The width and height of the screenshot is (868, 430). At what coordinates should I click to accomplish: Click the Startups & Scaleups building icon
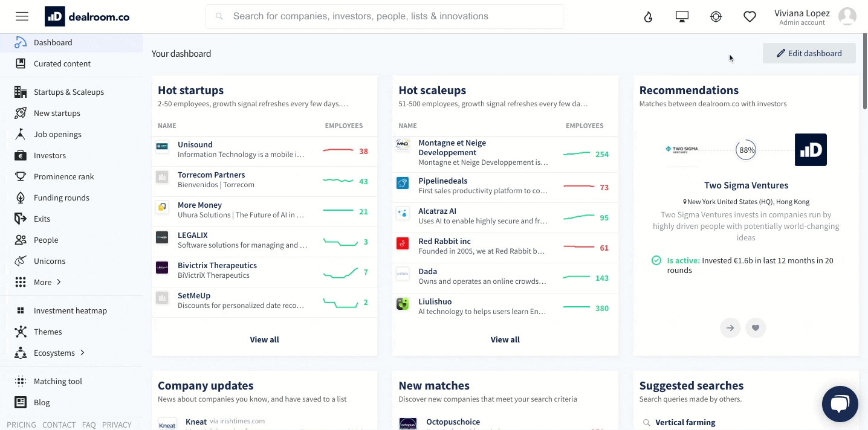(x=21, y=92)
